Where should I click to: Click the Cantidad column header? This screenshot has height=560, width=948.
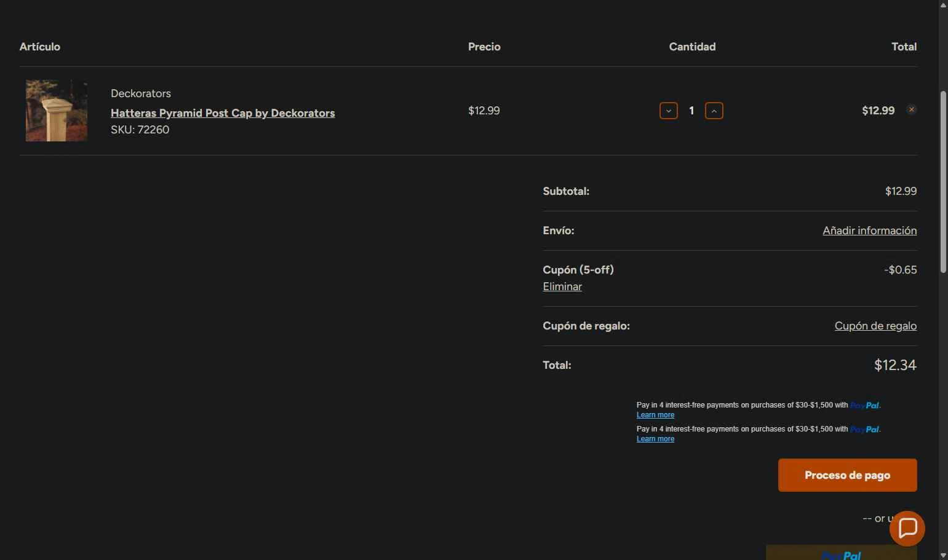pos(692,47)
